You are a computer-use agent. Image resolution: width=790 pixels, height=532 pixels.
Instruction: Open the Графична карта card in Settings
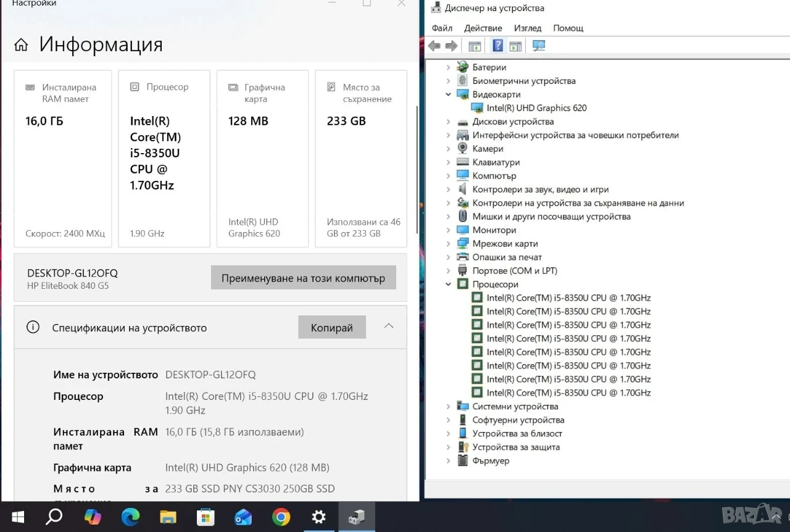click(x=262, y=159)
